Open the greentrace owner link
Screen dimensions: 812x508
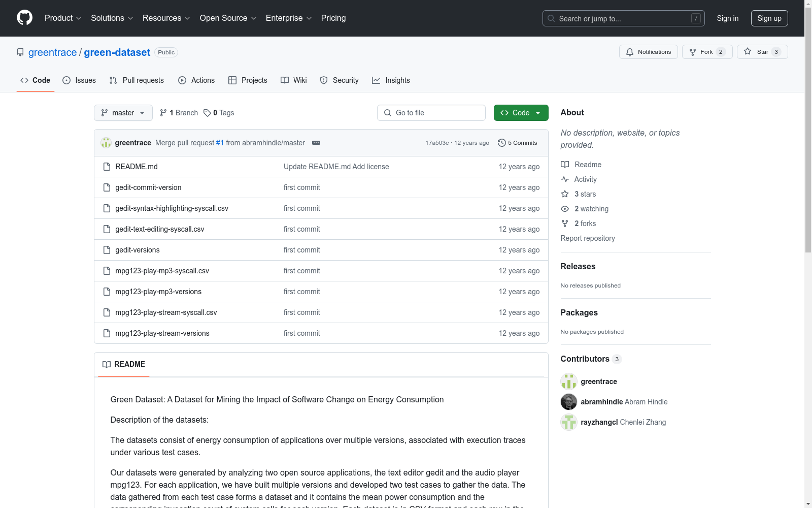(52, 52)
